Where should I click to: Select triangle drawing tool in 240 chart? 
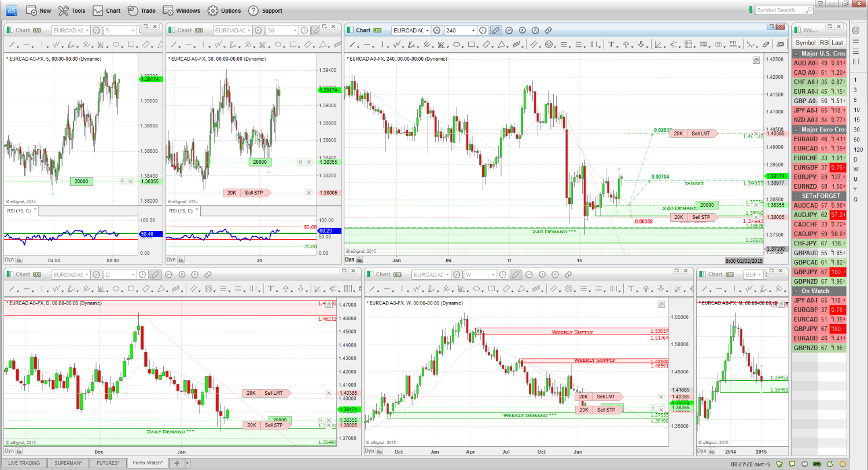tap(502, 45)
